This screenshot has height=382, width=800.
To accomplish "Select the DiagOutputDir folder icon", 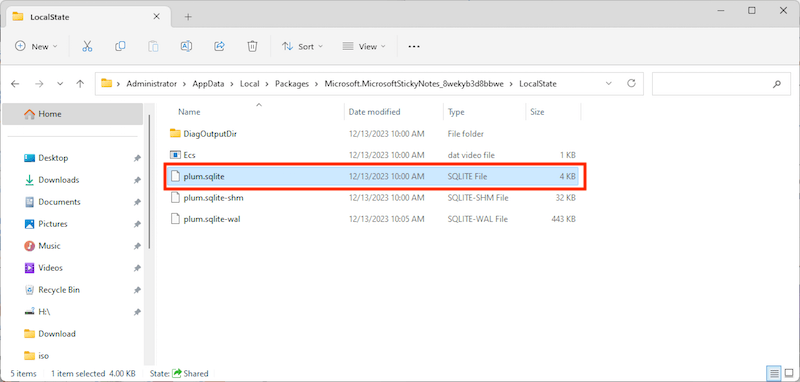I will [175, 134].
